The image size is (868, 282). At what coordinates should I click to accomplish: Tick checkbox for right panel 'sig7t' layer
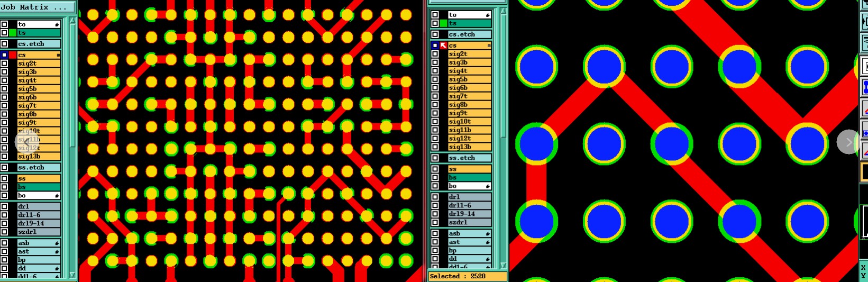coord(435,96)
